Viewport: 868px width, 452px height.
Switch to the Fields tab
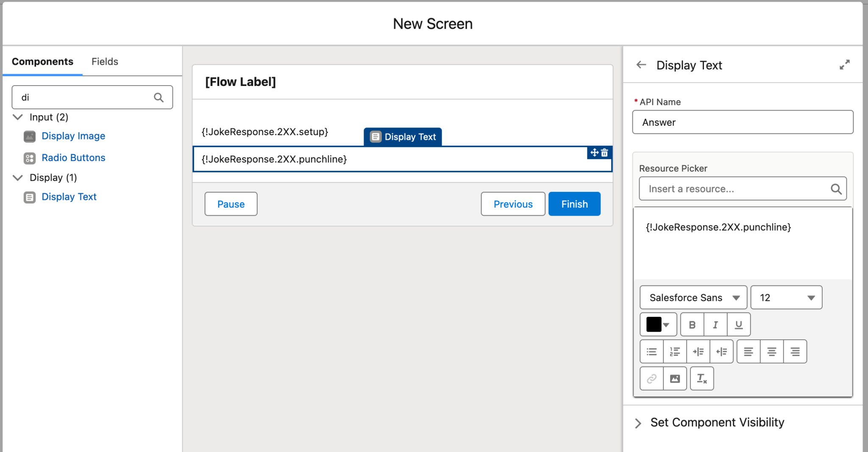point(105,61)
